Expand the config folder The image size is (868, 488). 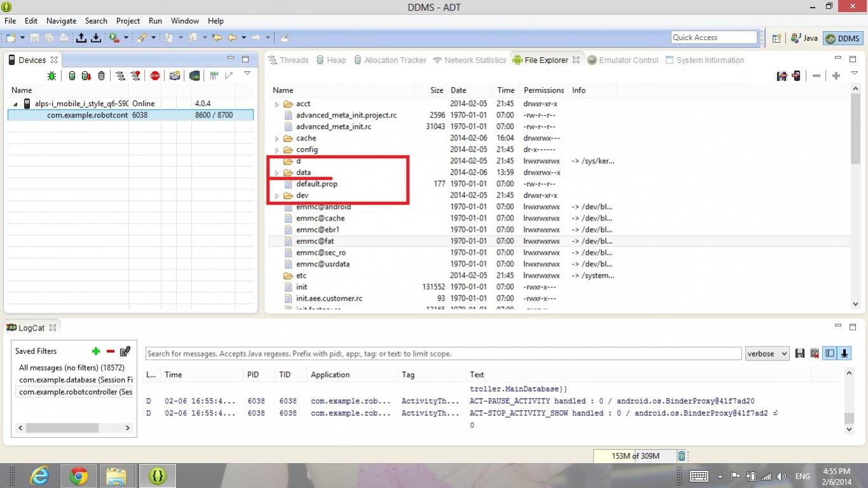pos(277,150)
